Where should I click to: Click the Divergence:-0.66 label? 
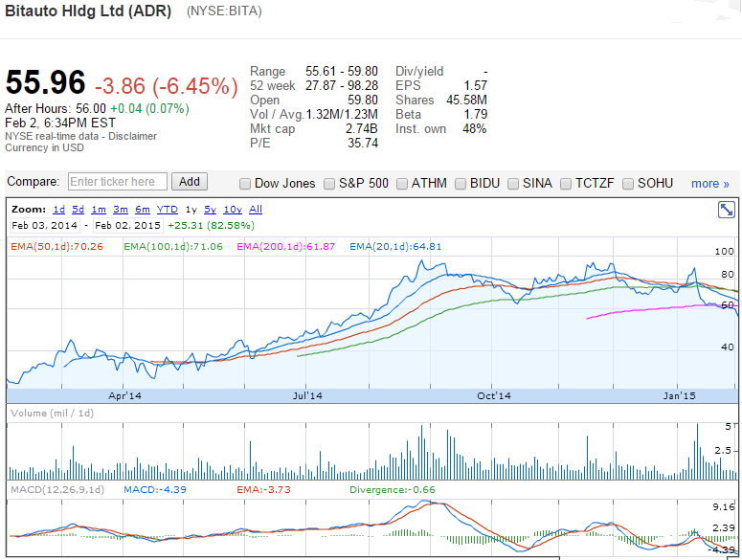pos(393,489)
